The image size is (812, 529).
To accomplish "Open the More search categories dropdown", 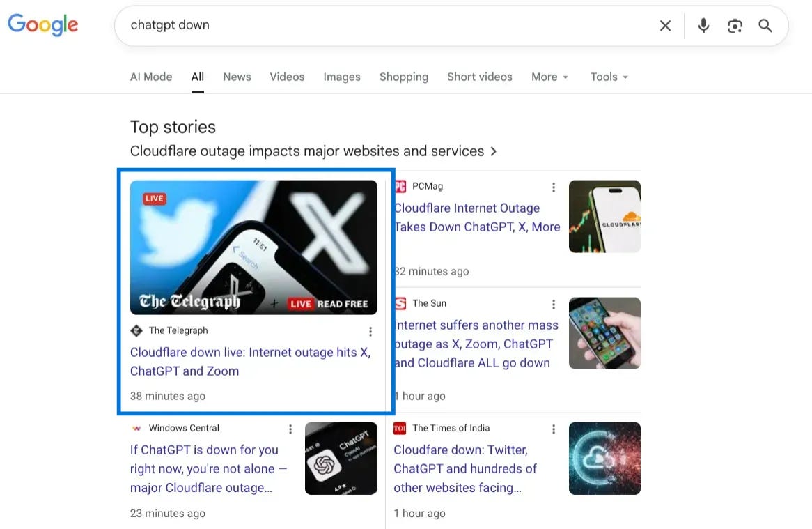I will pos(549,77).
